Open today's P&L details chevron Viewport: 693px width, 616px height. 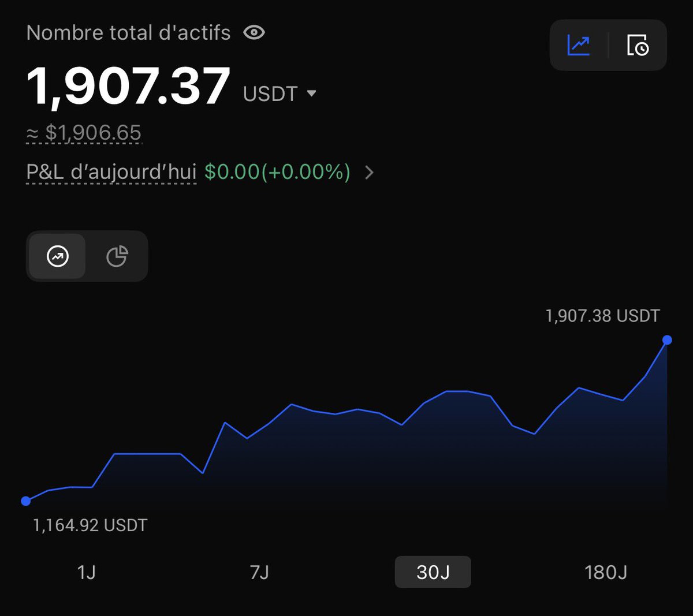(370, 172)
